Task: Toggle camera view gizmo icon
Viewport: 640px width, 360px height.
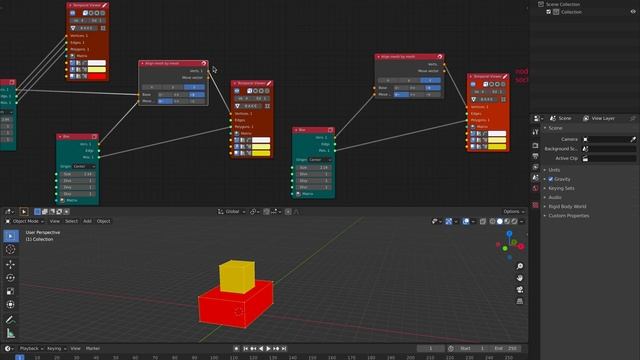Action: coord(520,290)
